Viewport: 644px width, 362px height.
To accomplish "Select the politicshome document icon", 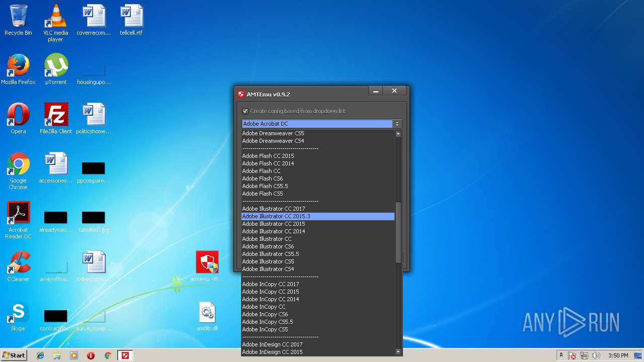I will tap(94, 119).
